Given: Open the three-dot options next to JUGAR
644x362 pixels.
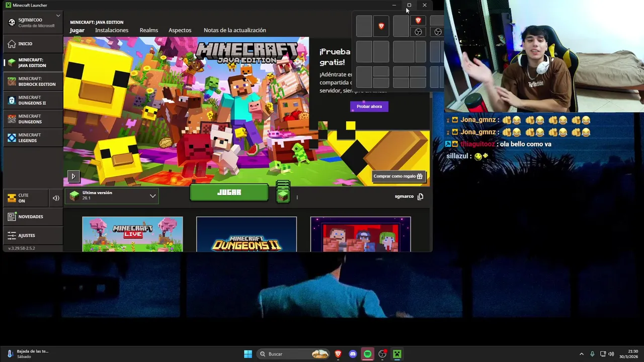Looking at the screenshot, I should coord(297,197).
